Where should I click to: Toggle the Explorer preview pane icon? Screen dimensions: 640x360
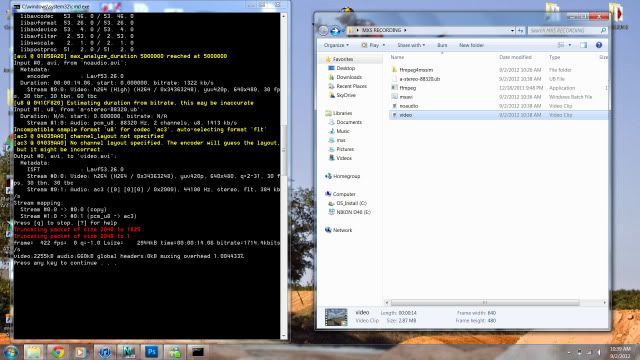point(583,45)
